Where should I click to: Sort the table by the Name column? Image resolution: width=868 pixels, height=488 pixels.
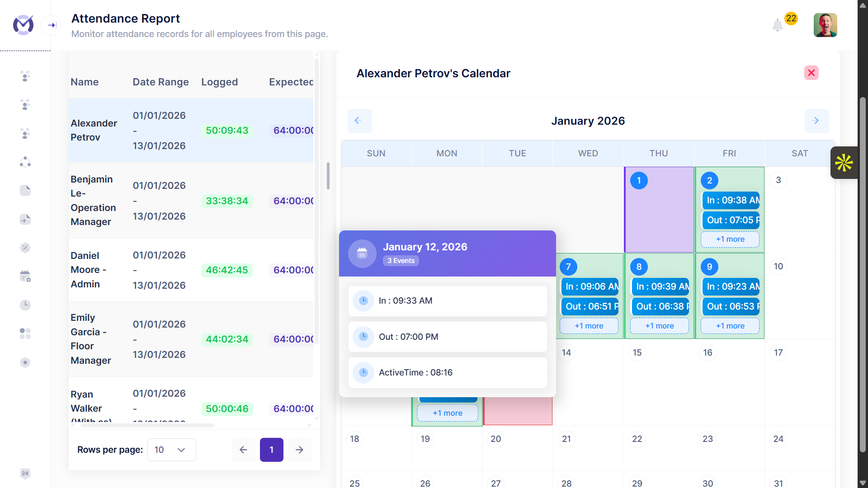click(x=85, y=82)
